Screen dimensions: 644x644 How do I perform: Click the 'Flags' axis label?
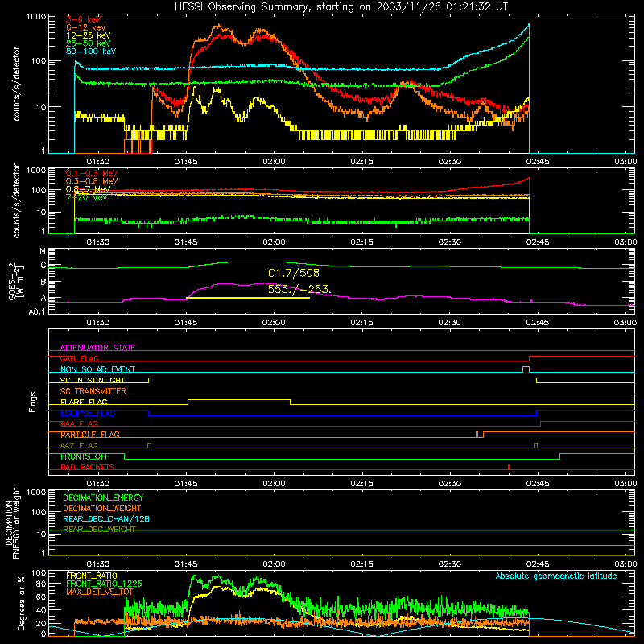(32, 402)
